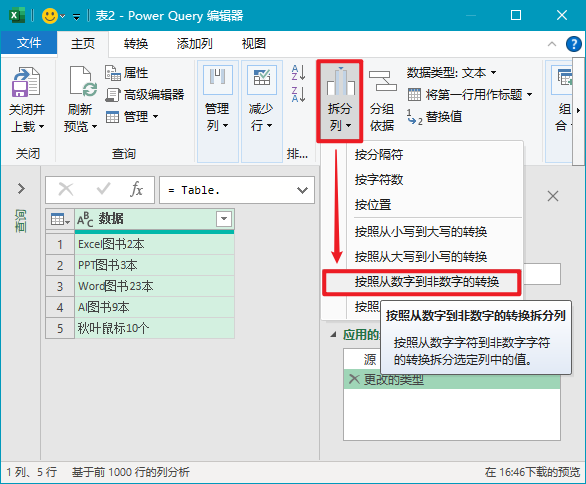586x484 pixels.
Task: Click the 管理列 columns icon
Action: point(218,79)
